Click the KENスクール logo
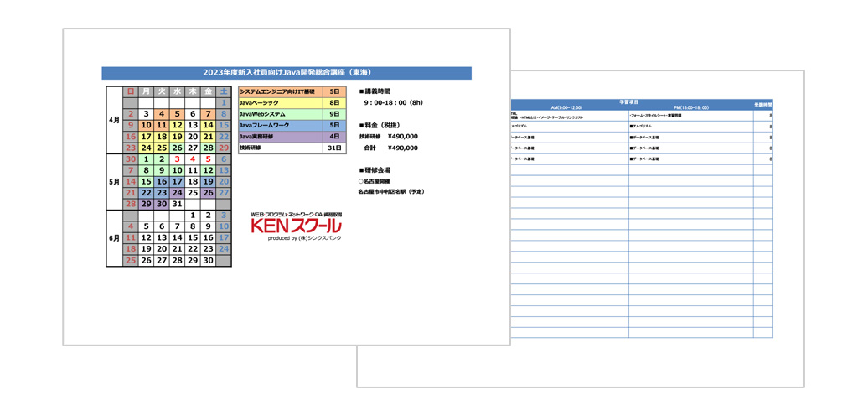Screen dimensions: 868x416 296,226
